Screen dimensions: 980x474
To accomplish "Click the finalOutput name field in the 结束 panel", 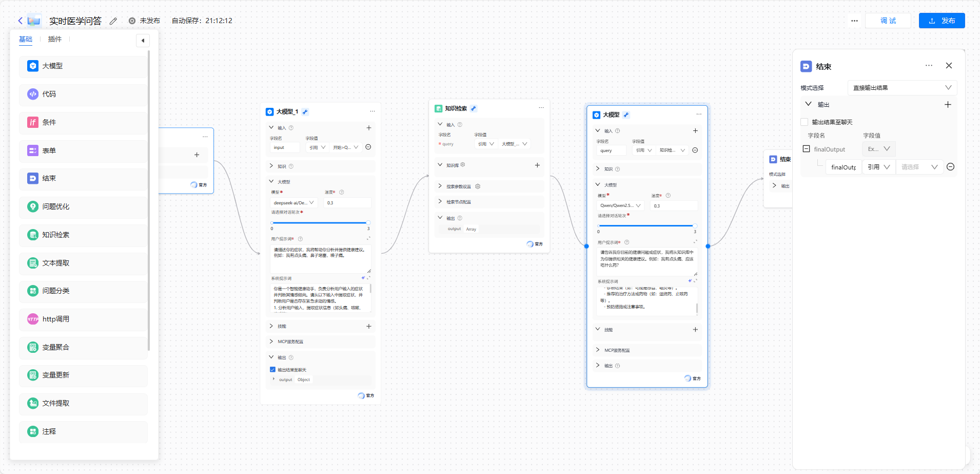I will coord(843,167).
